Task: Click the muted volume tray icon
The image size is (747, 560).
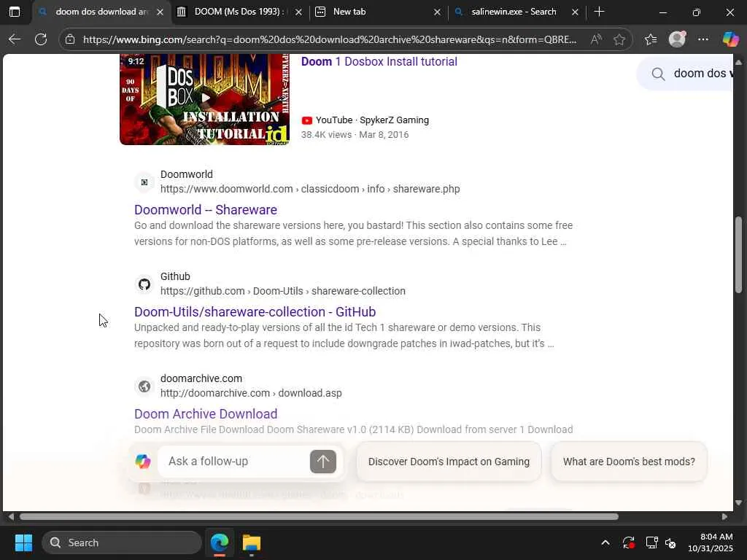Action: pos(671,542)
